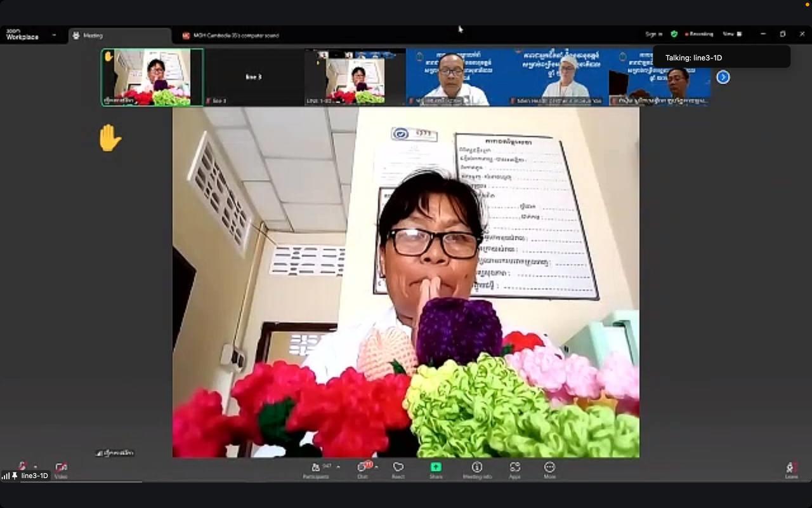Image resolution: width=812 pixels, height=508 pixels.
Task: Show next participants in gallery strip
Action: (x=723, y=77)
